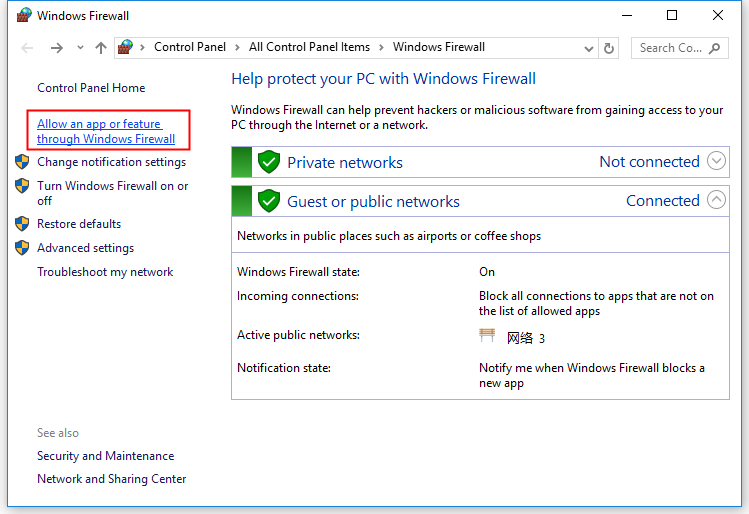
Task: Open Control Panel Home
Action: [x=91, y=88]
